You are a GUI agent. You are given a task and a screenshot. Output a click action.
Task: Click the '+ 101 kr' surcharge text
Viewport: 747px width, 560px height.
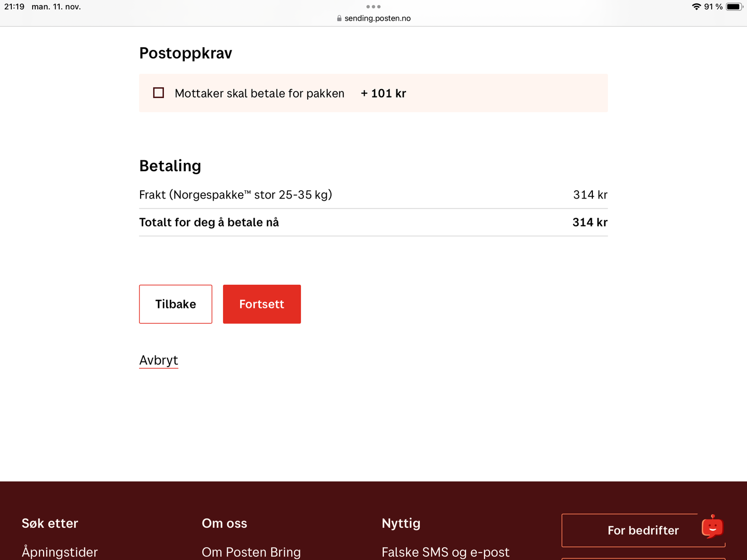383,93
